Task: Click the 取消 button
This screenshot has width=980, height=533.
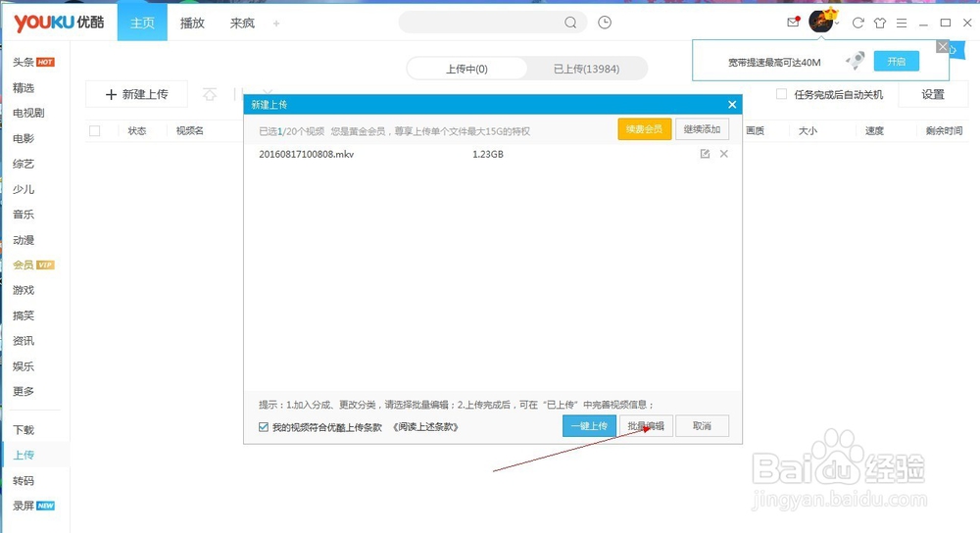Action: tap(702, 426)
